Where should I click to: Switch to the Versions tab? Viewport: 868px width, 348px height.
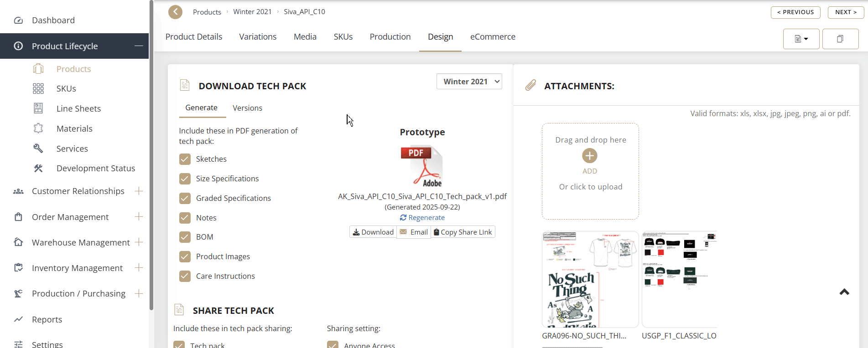247,108
